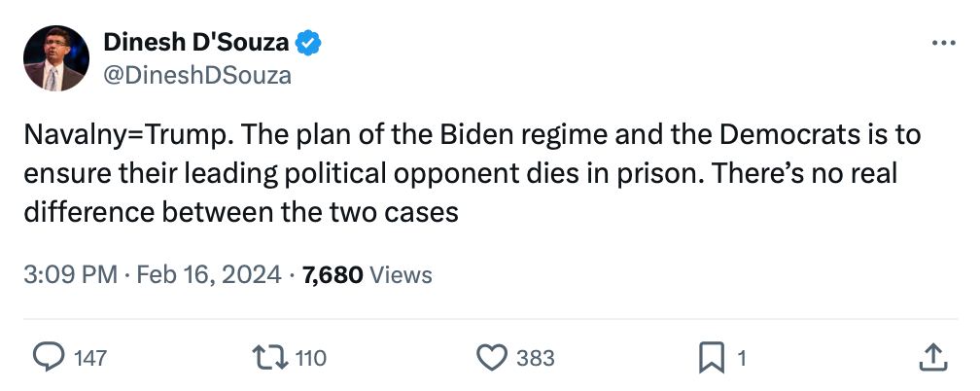This screenshot has height=391, width=980.
Task: Click the tweet text starting with Navalny=Trump
Action: [x=472, y=134]
